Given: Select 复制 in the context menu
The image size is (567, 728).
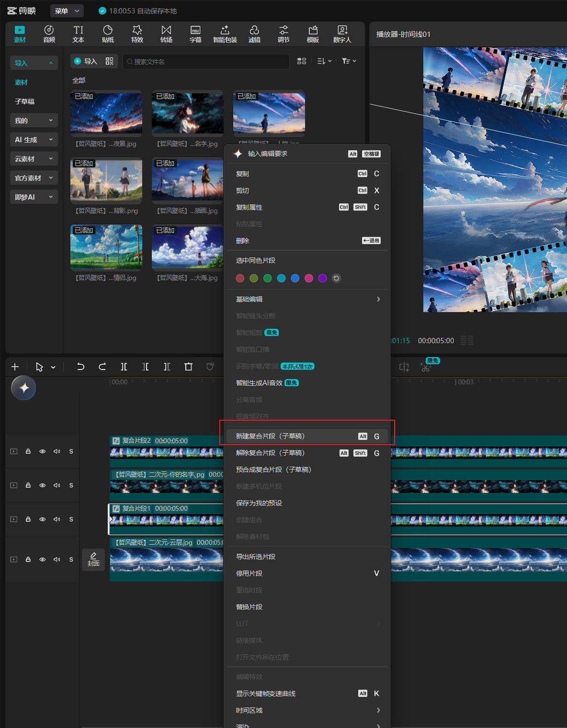Looking at the screenshot, I should point(307,174).
